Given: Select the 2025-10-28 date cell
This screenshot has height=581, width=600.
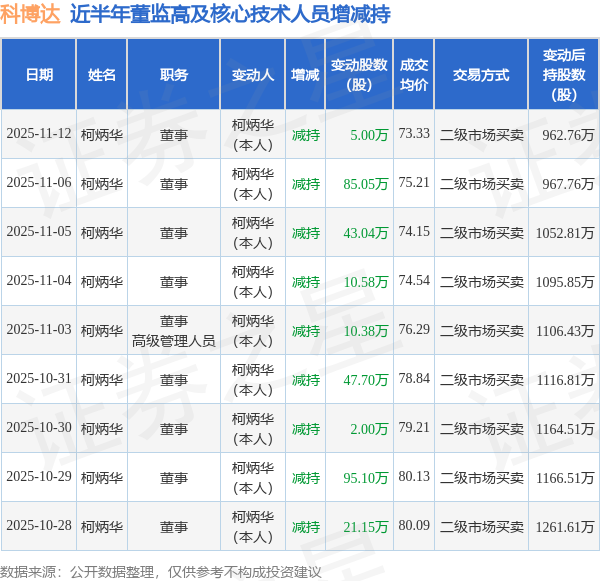Looking at the screenshot, I should click(39, 526).
